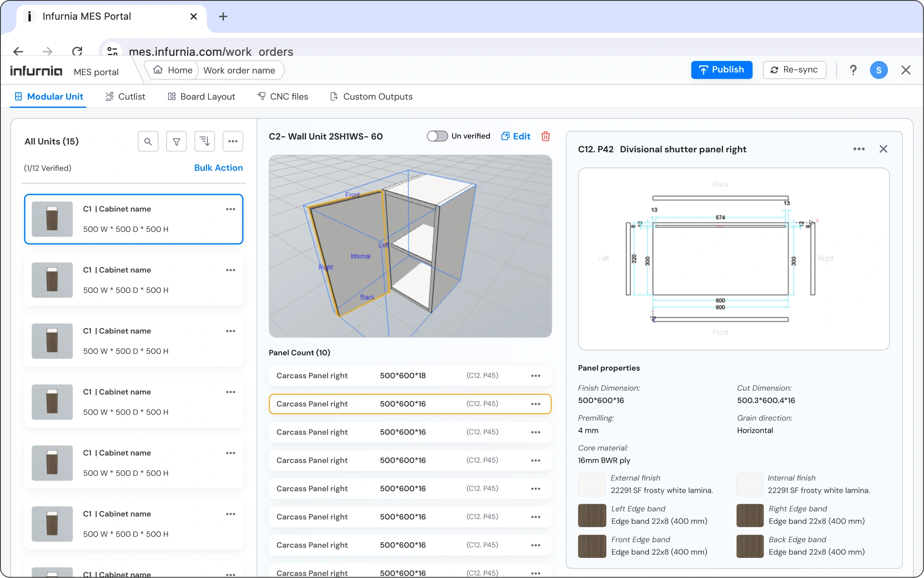Screen dimensions: 924x578
Task: Open the help question mark icon
Action: click(x=853, y=70)
